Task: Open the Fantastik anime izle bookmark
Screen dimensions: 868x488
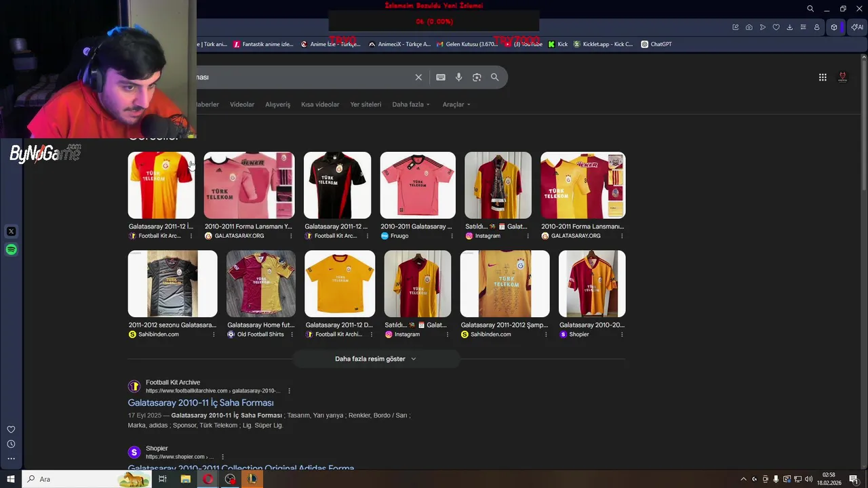Action: (x=263, y=44)
